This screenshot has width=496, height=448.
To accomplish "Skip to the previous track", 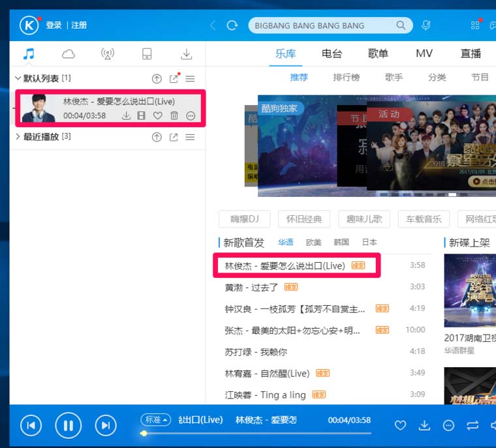I will click(31, 425).
